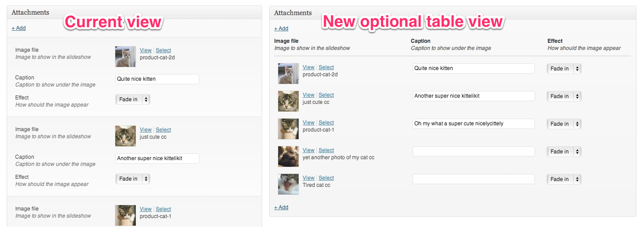This screenshot has width=644, height=227.
Task: Open the Fade in dropdown for the product-cat-1 table row
Action: [564, 124]
